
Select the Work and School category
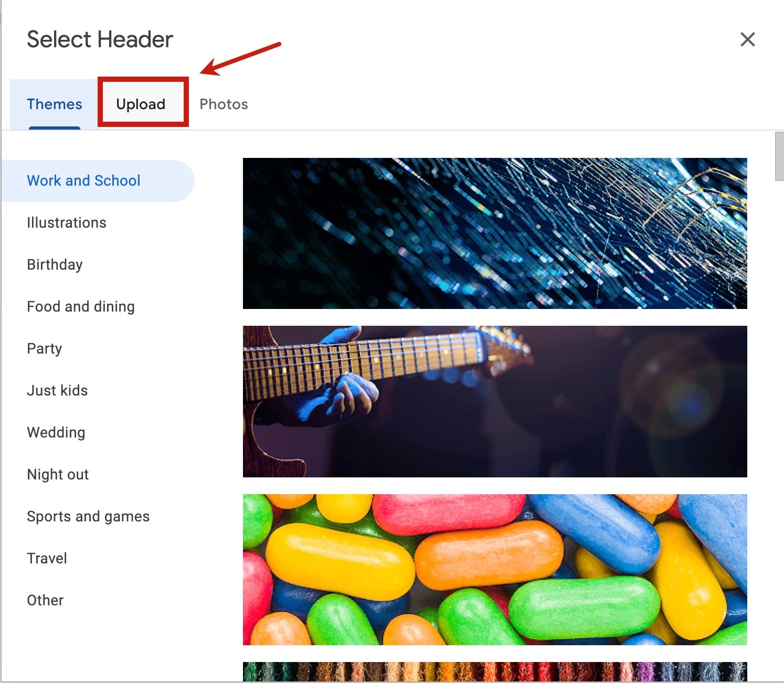click(x=83, y=180)
